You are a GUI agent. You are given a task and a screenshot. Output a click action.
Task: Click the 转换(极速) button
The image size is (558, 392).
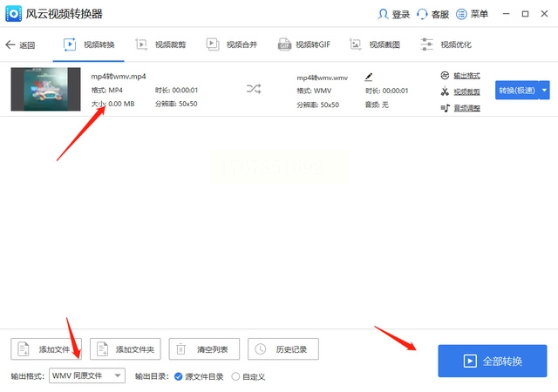tap(517, 91)
